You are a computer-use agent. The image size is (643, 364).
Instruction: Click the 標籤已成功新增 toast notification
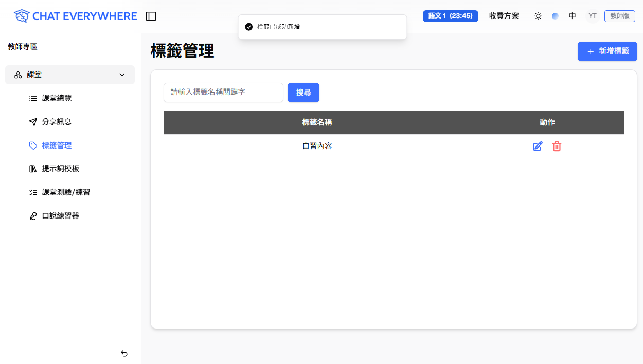pos(323,27)
